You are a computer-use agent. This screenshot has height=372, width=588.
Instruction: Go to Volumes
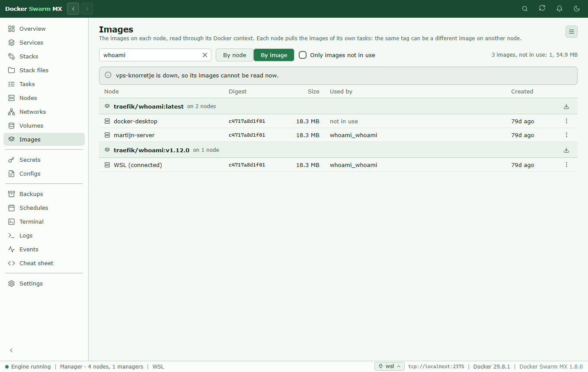(x=44, y=125)
